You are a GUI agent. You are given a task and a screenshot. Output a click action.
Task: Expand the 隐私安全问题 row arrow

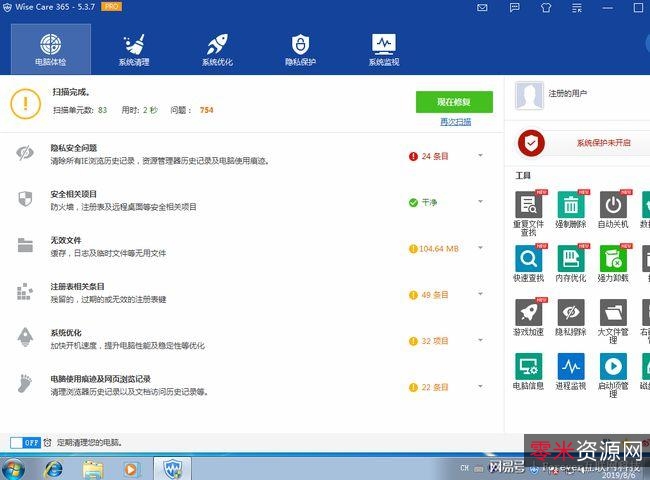tap(480, 155)
